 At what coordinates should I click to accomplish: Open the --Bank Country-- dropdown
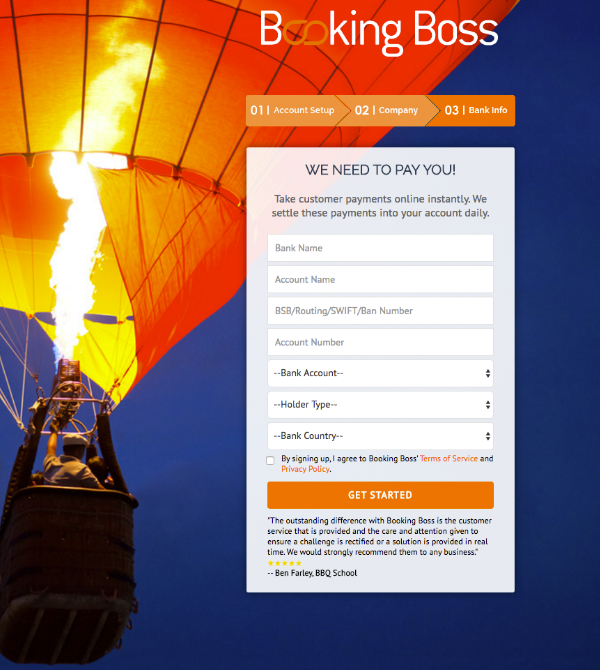[380, 436]
